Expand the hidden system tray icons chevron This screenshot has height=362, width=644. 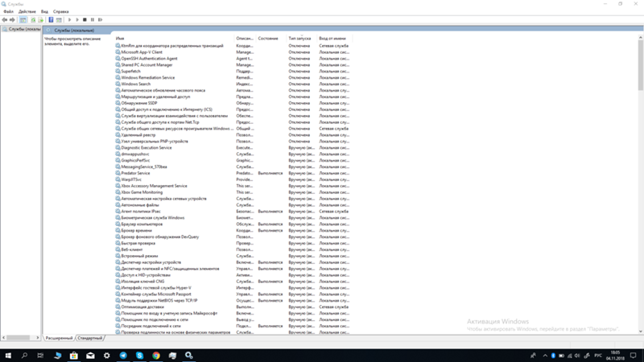[x=545, y=356]
